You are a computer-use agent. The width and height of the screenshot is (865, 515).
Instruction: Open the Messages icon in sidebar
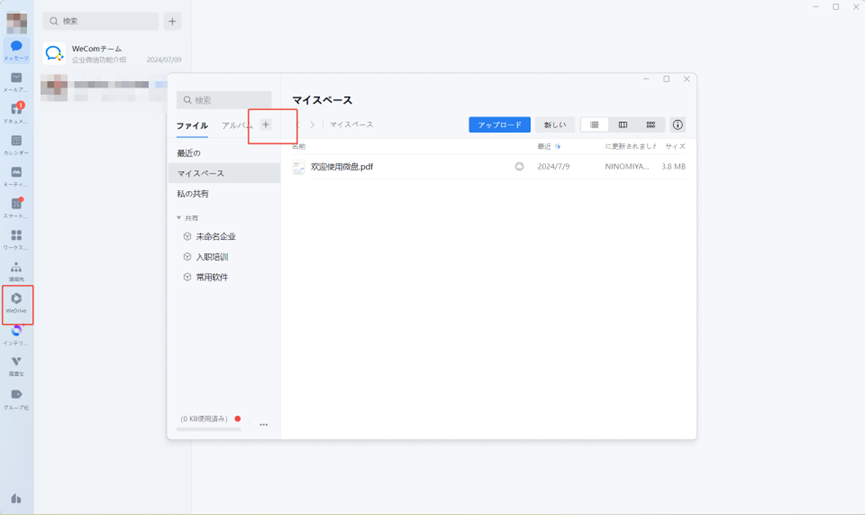click(x=16, y=50)
